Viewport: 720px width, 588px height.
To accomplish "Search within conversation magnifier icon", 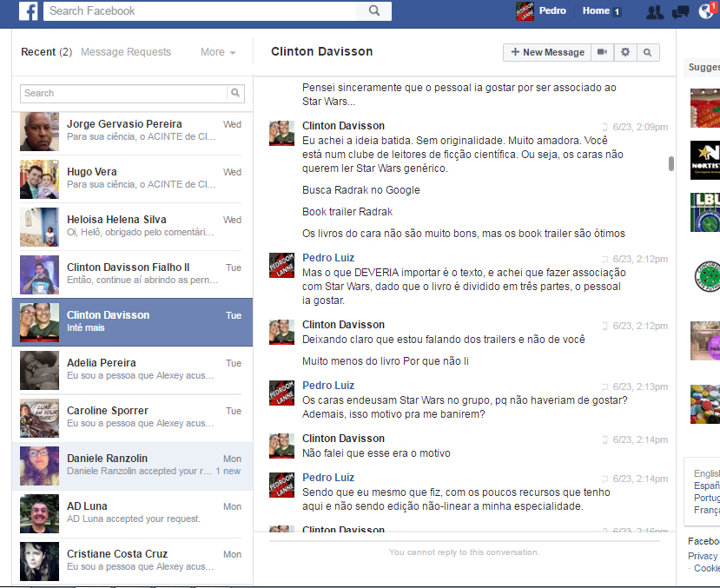I will tap(647, 52).
